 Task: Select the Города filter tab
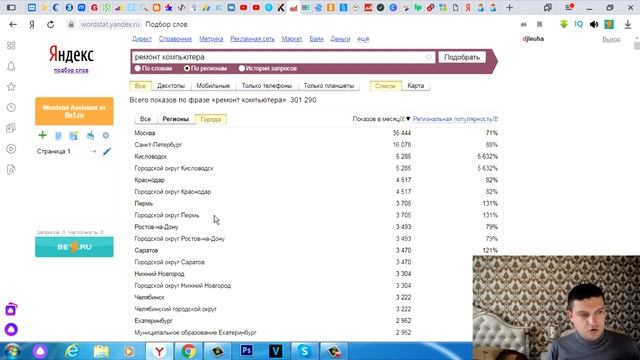[211, 119]
